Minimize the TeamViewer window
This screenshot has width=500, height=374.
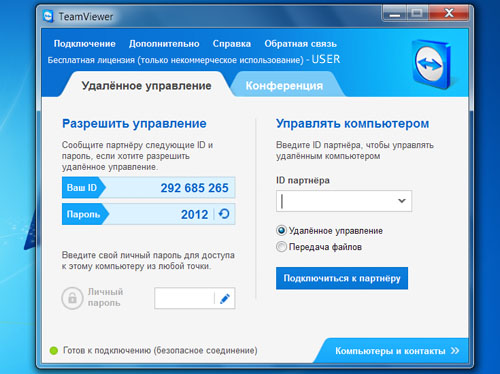(395, 14)
